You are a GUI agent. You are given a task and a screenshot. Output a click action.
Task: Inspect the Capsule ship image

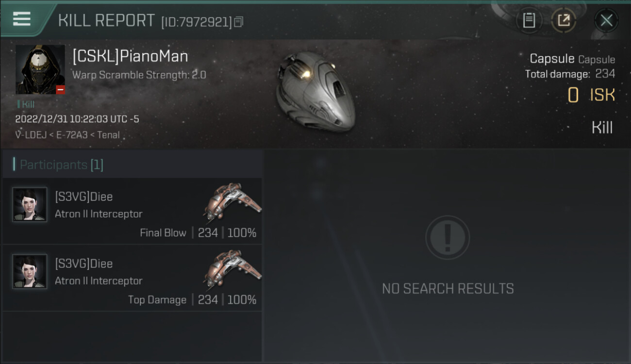pos(315,90)
